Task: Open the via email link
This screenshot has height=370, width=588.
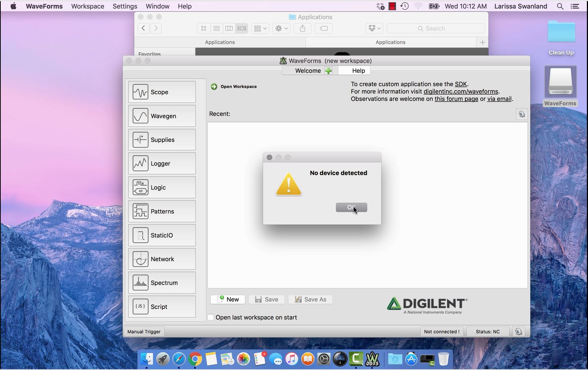Action: coord(499,99)
